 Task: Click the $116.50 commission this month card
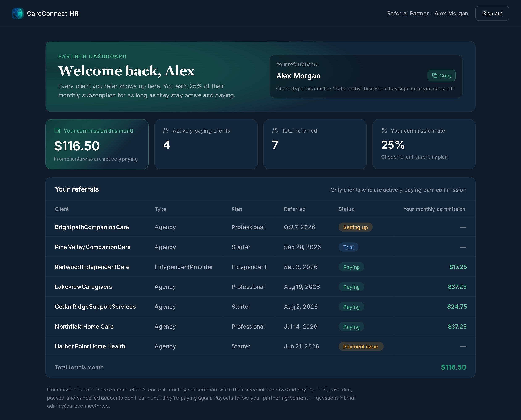click(x=97, y=144)
